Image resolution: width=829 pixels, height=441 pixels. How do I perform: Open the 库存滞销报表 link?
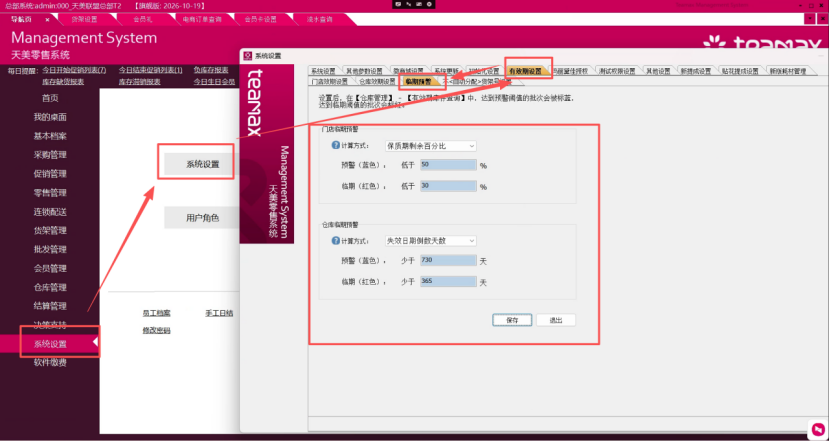tap(140, 82)
